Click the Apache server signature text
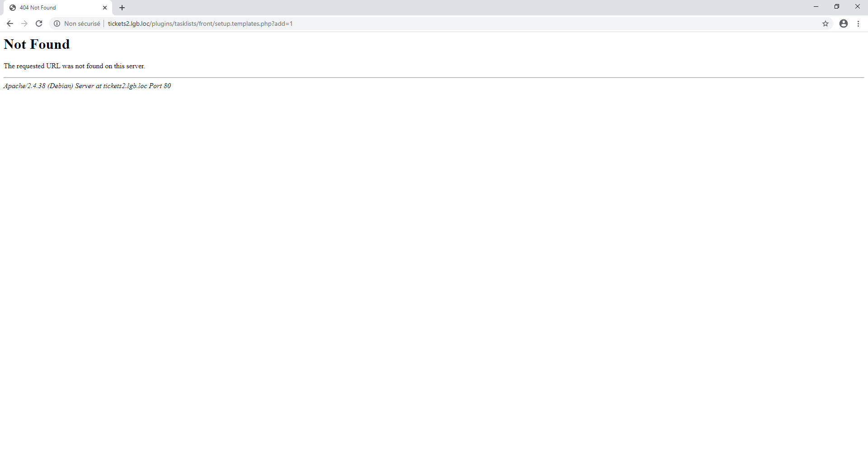 [x=87, y=85]
